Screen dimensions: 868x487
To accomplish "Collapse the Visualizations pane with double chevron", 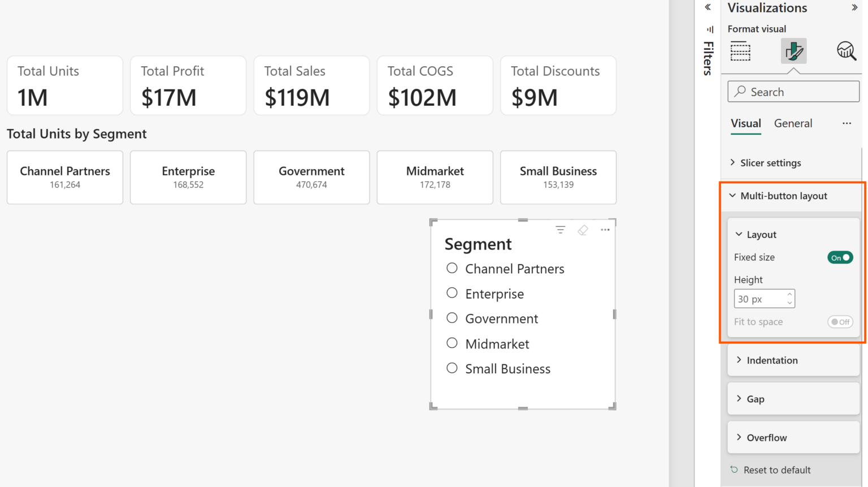I will (854, 8).
